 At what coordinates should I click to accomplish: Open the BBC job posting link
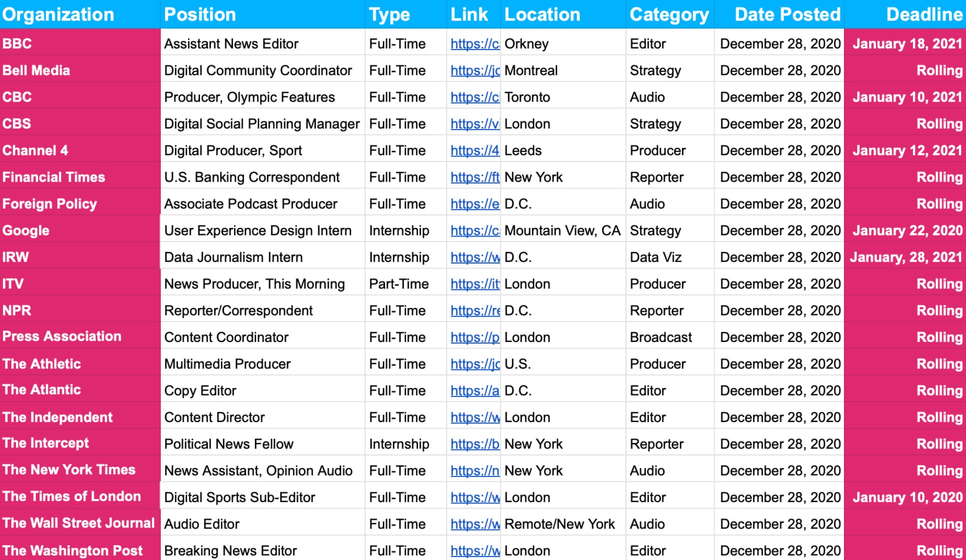(474, 44)
